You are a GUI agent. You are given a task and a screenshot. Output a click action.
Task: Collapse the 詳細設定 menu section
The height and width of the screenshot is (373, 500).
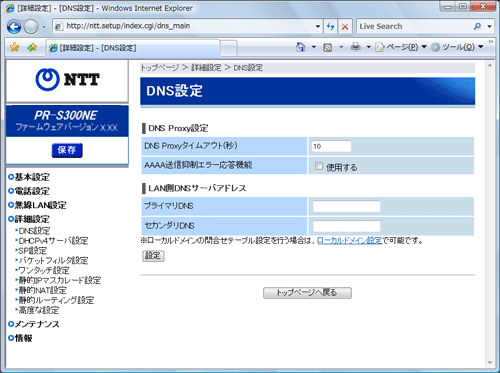[x=29, y=219]
